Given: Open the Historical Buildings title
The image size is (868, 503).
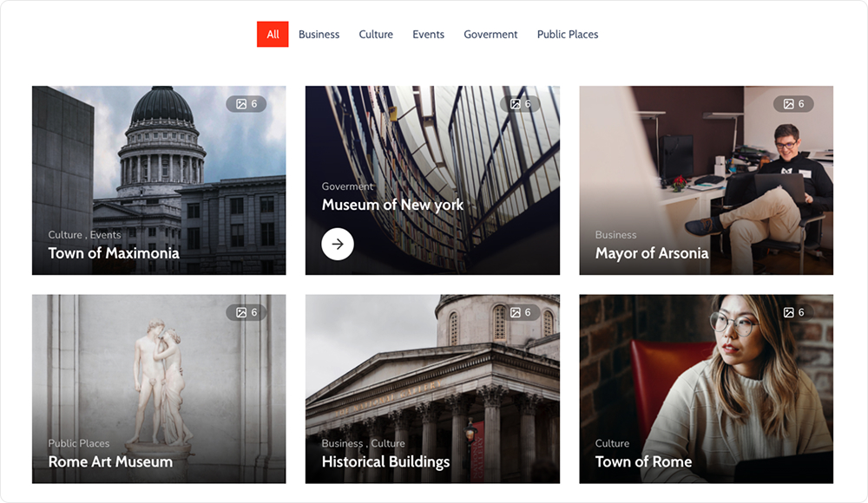Looking at the screenshot, I should pyautogui.click(x=386, y=462).
